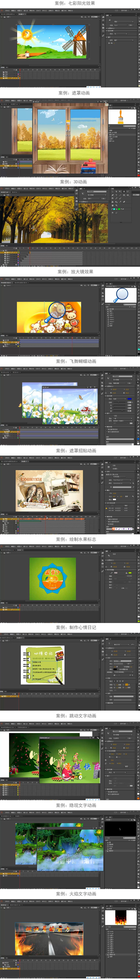Click the heading 案例：3D动画
Image resolution: width=140 pixels, height=980 pixels.
(x=73, y=182)
